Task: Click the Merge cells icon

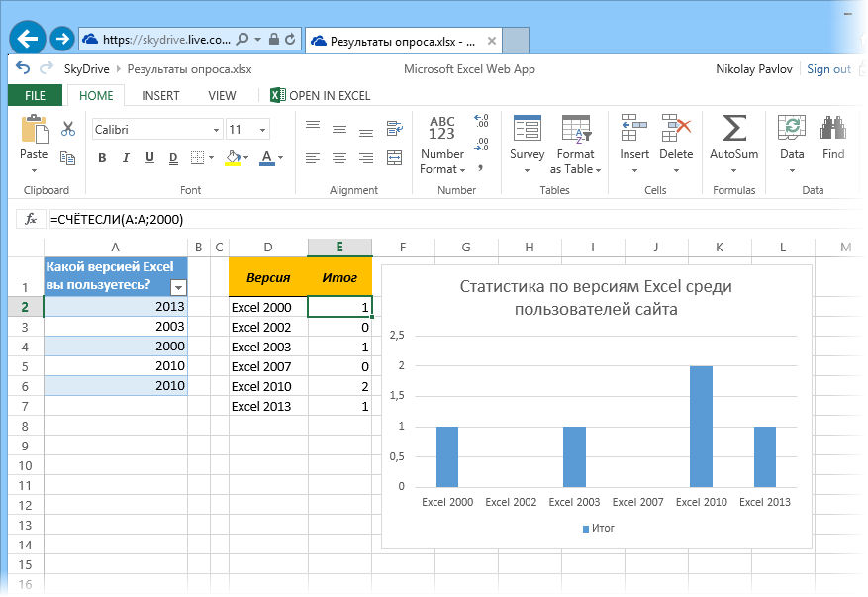Action: (395, 158)
